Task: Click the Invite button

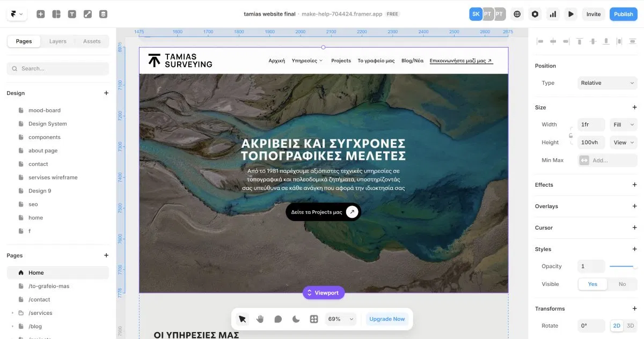Action: [x=594, y=14]
